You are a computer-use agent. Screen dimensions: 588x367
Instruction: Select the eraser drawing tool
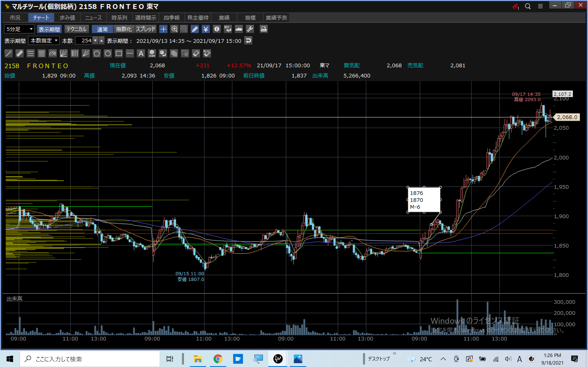tap(196, 53)
